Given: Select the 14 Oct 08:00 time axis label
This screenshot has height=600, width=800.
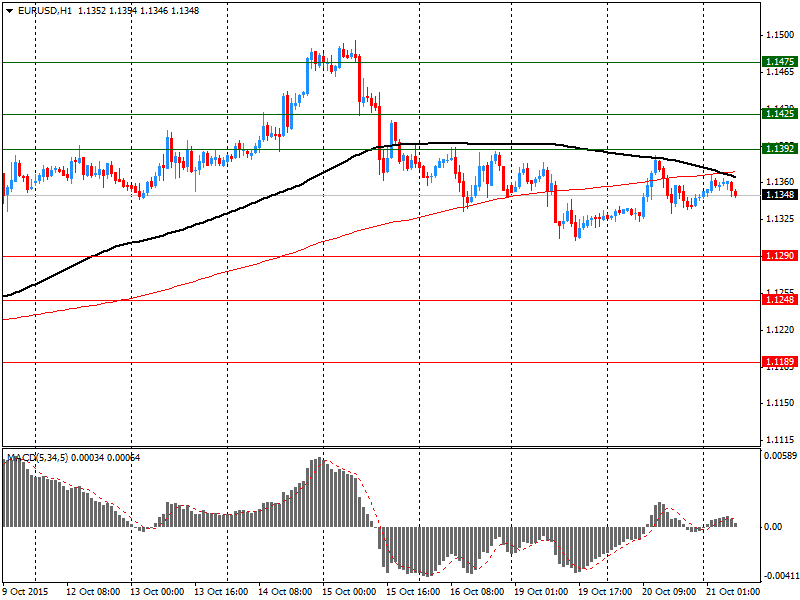Looking at the screenshot, I should coord(285,591).
